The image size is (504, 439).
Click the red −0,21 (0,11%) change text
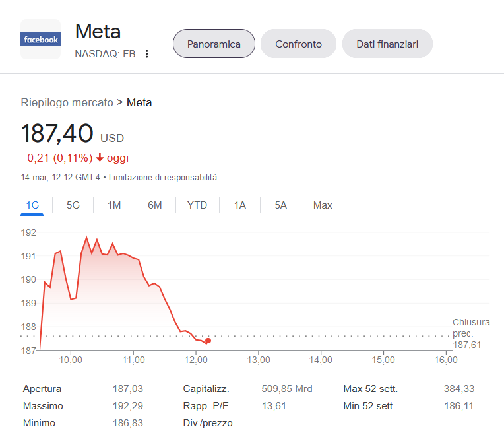tap(57, 158)
